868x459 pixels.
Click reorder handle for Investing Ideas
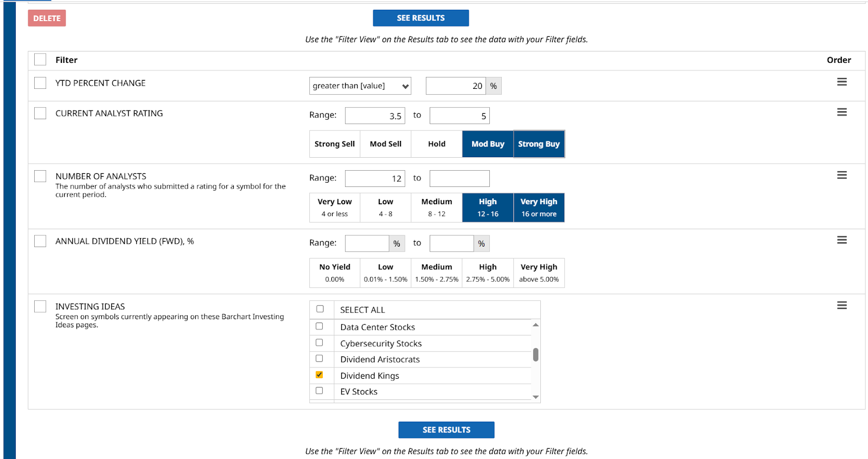point(841,306)
